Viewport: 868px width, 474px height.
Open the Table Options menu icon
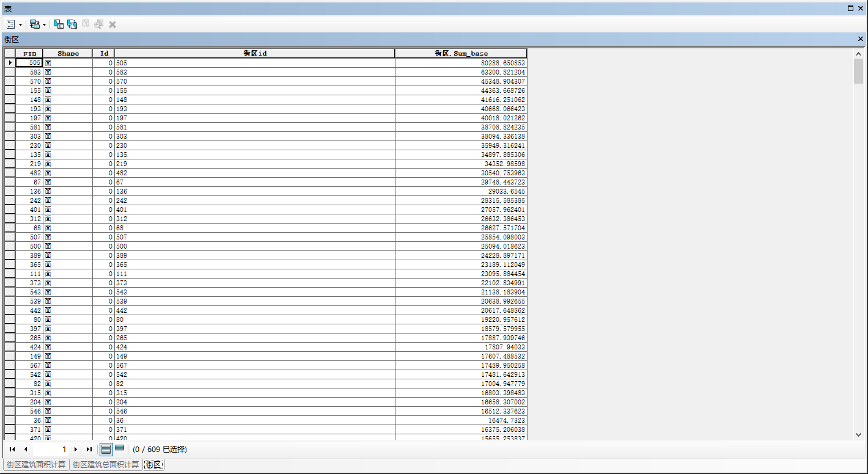[x=11, y=24]
